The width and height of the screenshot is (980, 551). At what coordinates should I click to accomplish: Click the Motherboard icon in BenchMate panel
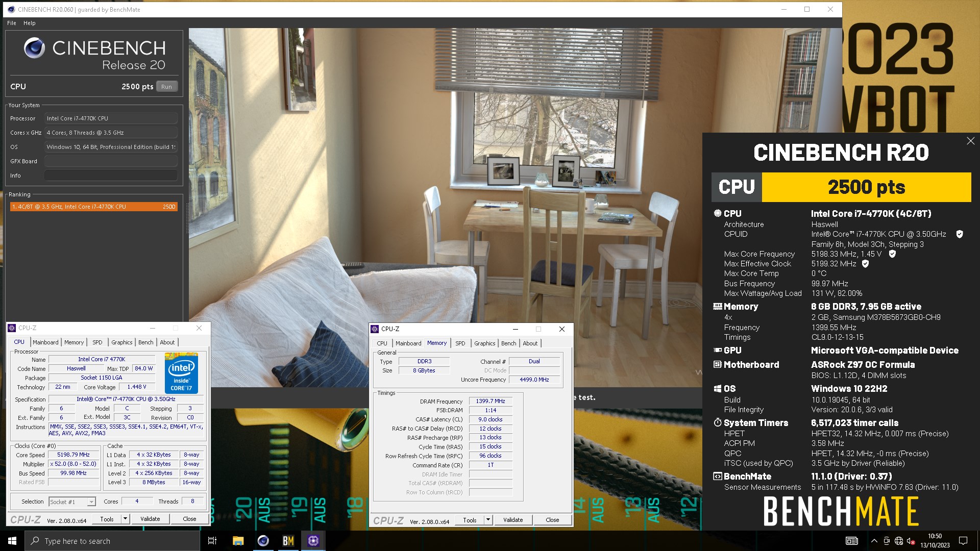[x=718, y=364]
